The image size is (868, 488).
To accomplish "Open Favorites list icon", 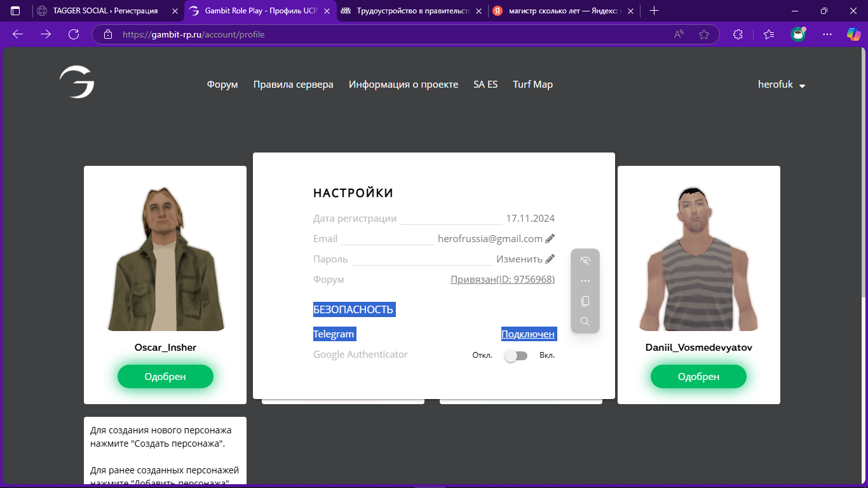I will tap(769, 34).
